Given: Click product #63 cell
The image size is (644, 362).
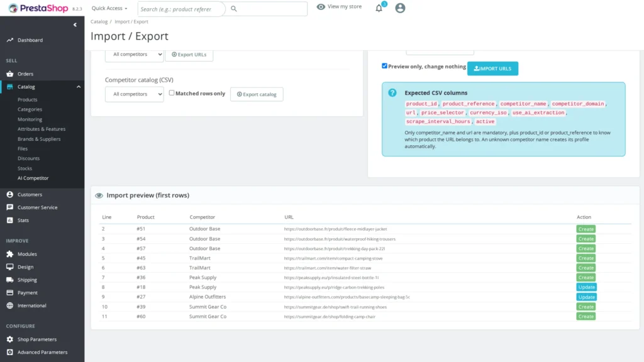Looking at the screenshot, I should [x=141, y=268].
